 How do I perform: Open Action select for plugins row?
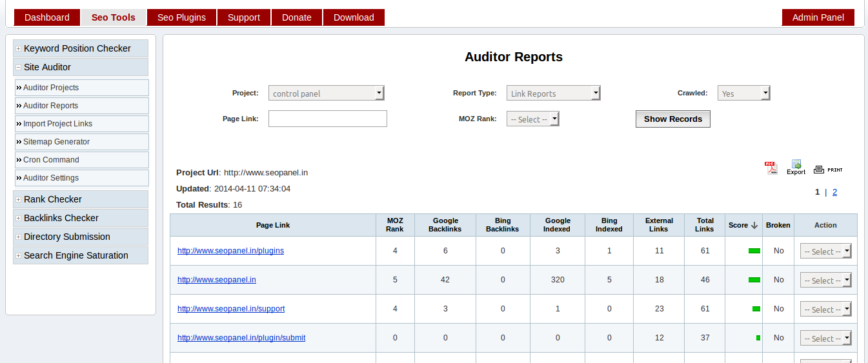[x=826, y=251]
